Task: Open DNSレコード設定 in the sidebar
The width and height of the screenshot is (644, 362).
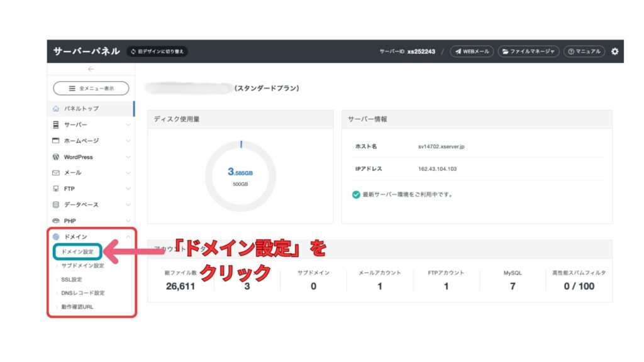Action: coord(82,293)
